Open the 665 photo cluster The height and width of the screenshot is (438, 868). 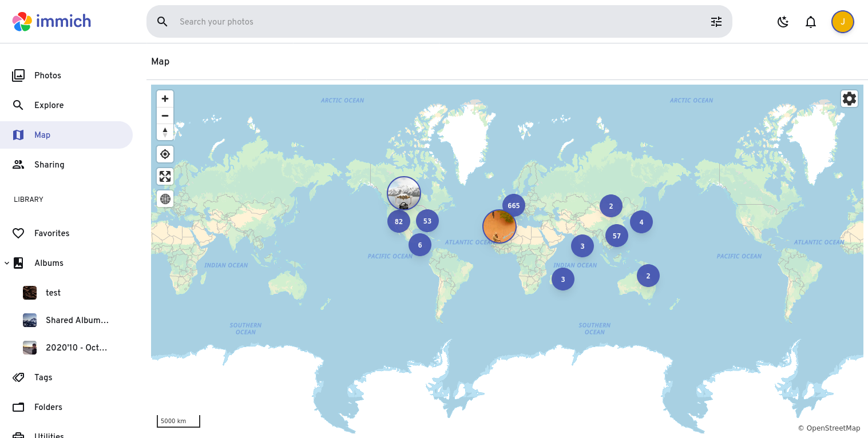[513, 205]
